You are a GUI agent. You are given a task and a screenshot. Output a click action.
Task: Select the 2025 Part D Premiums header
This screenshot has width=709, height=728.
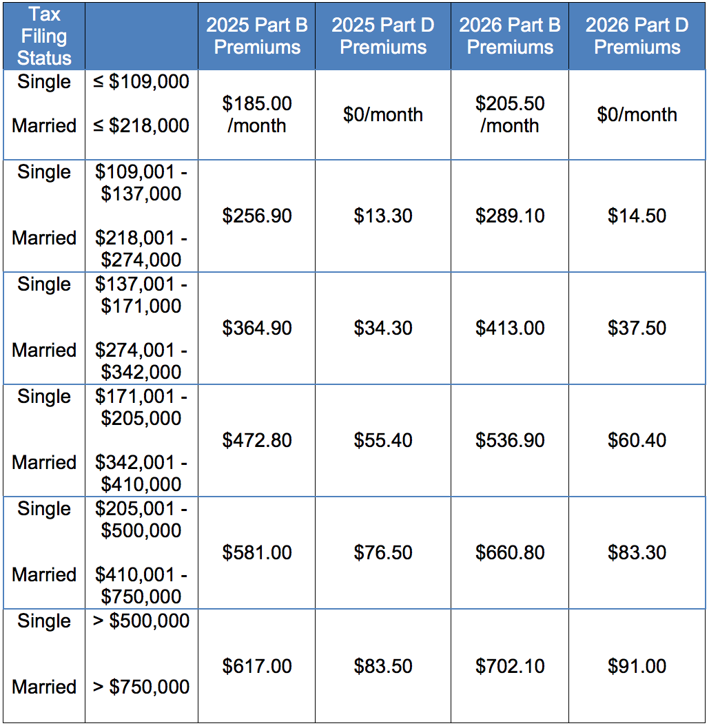coord(383,36)
